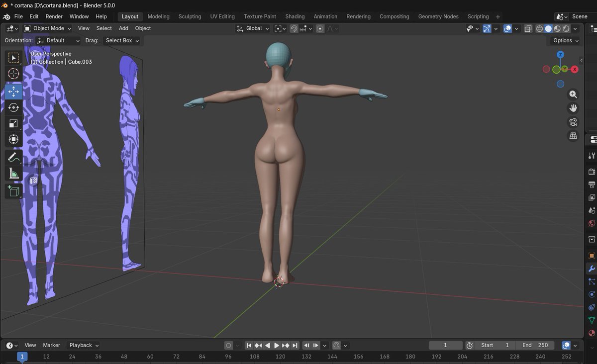
Task: Click the Z axis on navigation gizmo
Action: click(x=560, y=55)
